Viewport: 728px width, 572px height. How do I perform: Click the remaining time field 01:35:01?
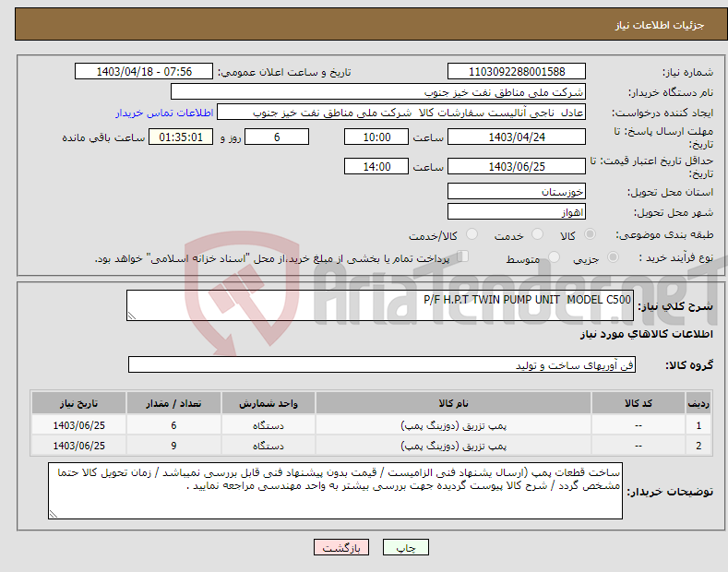coord(181,137)
